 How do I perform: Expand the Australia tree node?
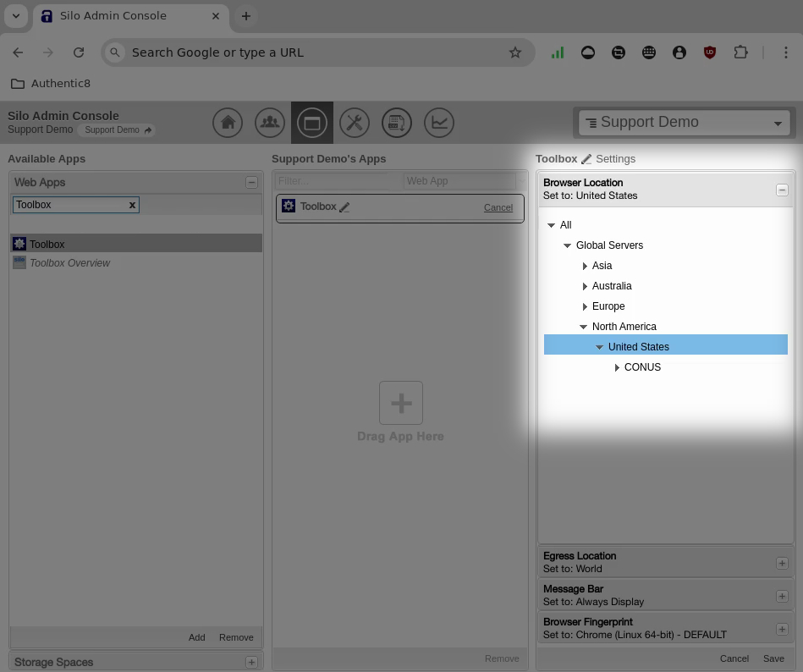click(x=585, y=286)
